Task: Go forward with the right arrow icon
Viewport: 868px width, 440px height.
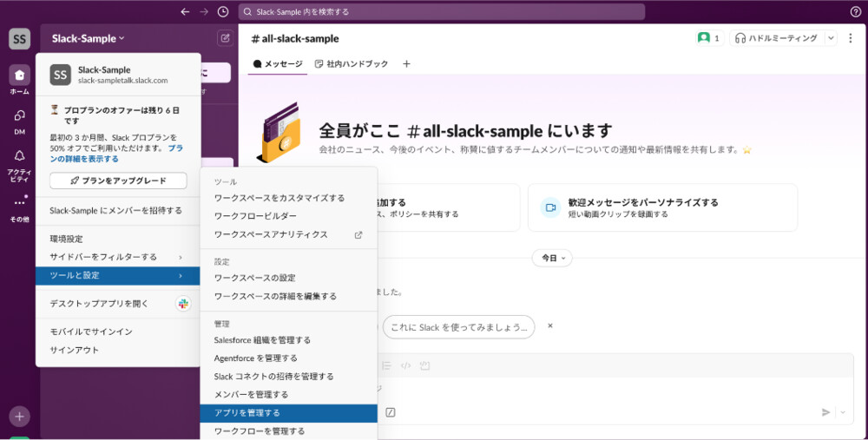Action: coord(204,11)
